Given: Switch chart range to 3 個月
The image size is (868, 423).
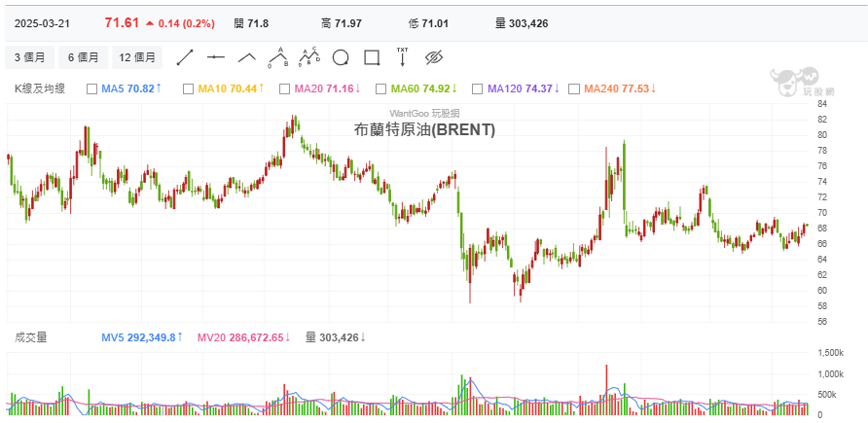Looking at the screenshot, I should 30,57.
